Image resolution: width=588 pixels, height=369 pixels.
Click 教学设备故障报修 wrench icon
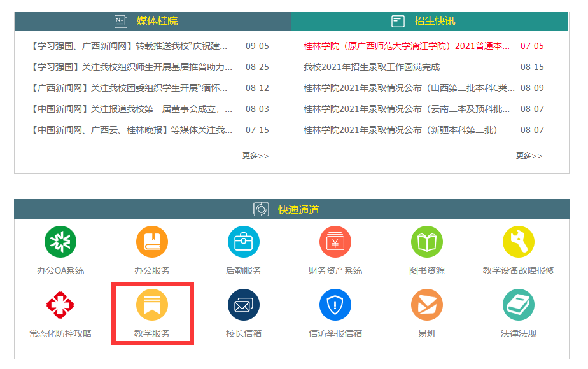[519, 242]
